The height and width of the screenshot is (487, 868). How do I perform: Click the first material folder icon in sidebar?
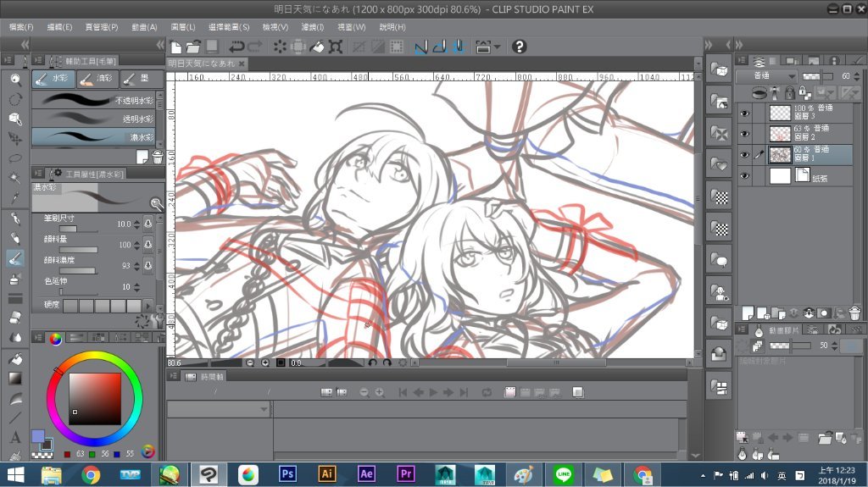point(719,69)
